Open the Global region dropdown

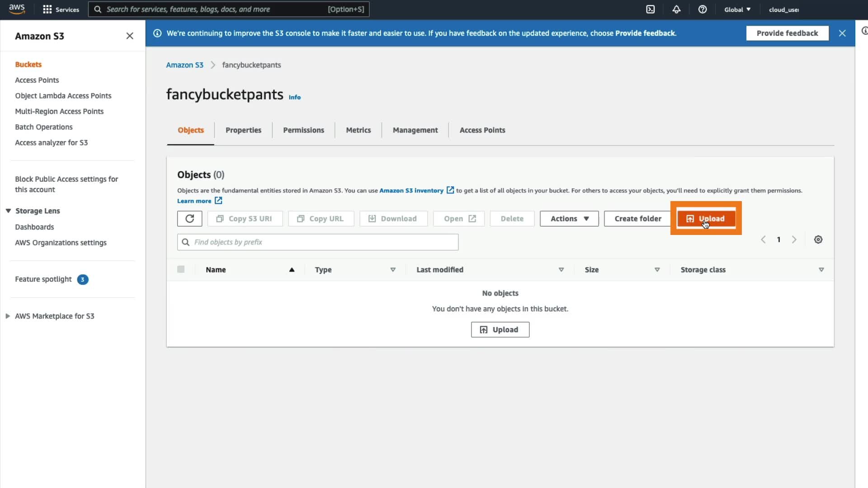tap(737, 9)
